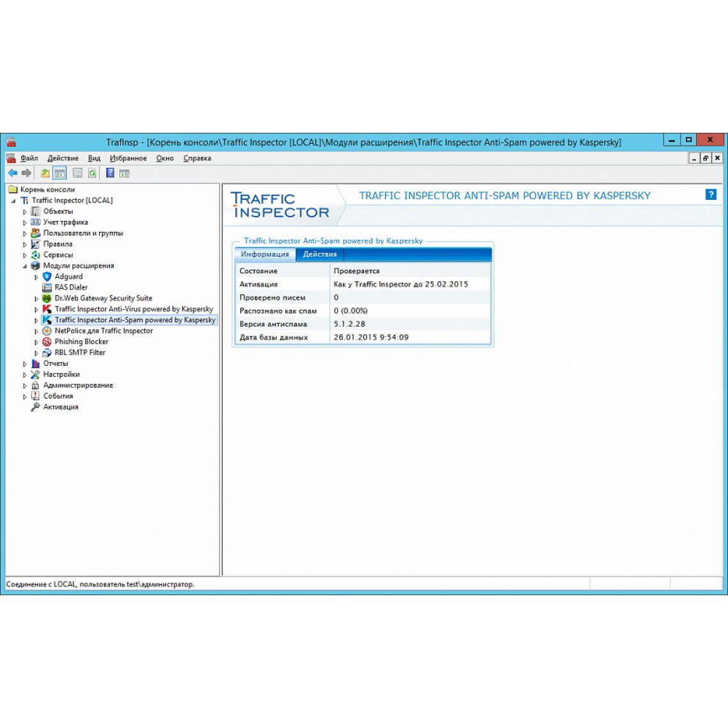
Task: Open the Действие menu
Action: click(63, 158)
